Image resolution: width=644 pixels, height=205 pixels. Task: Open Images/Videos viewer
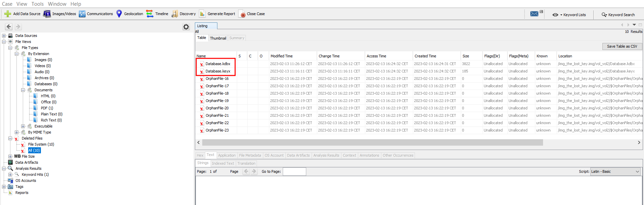click(x=60, y=14)
